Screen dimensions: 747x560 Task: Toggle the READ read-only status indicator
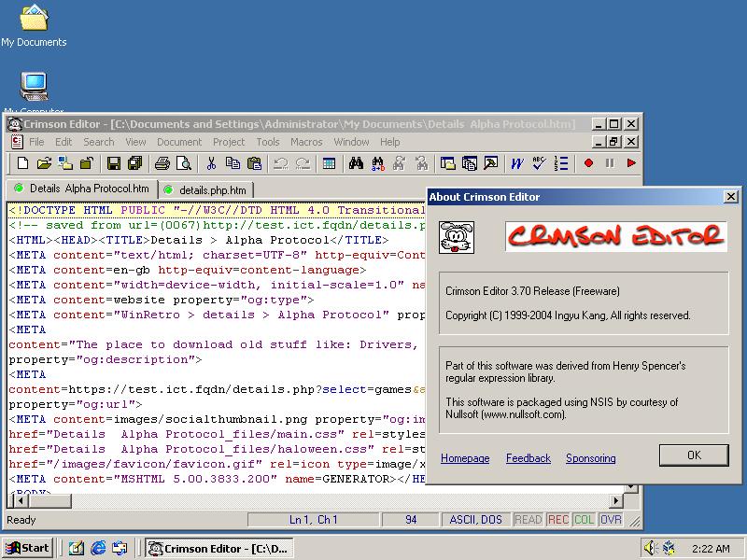click(x=528, y=520)
